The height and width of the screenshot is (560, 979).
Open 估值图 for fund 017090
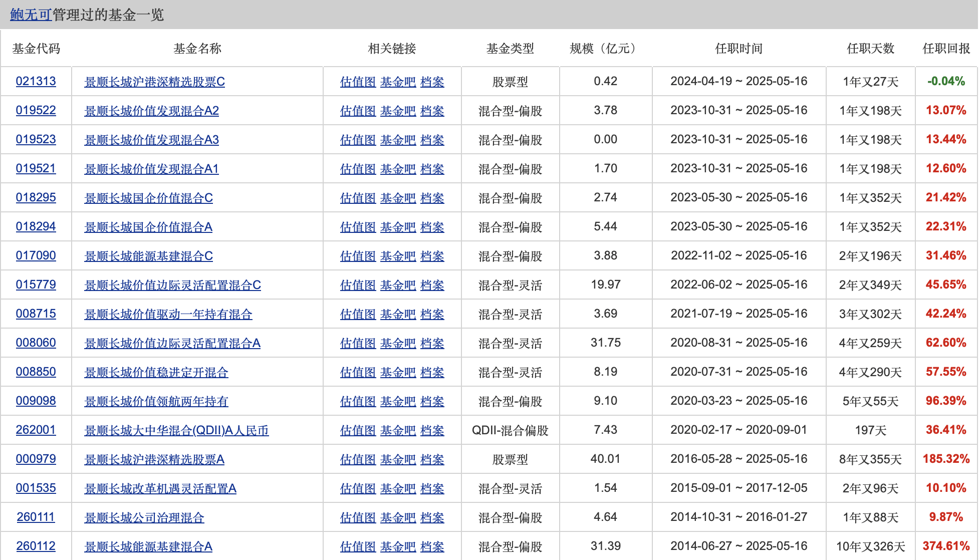click(x=358, y=256)
